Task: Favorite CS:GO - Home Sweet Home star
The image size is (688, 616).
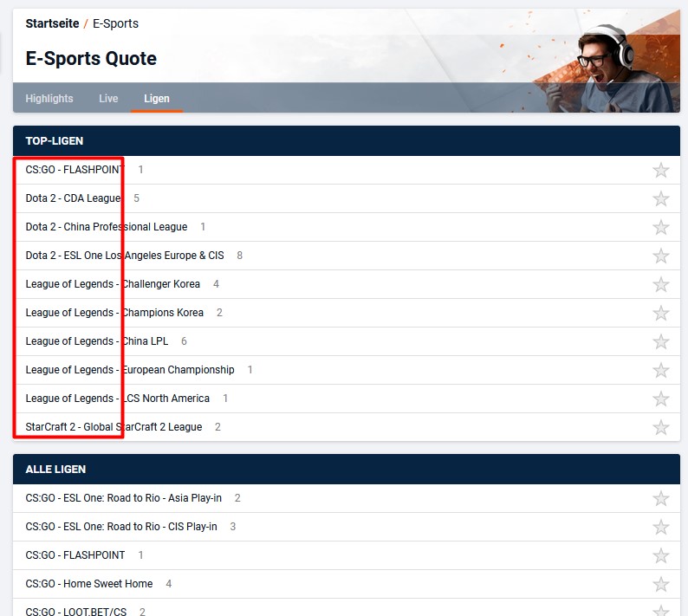Action: point(660,585)
